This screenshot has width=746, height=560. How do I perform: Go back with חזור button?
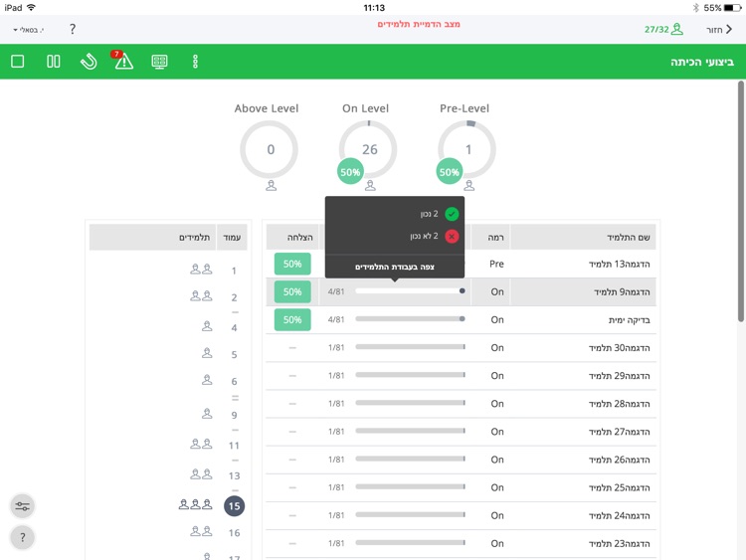click(x=719, y=30)
